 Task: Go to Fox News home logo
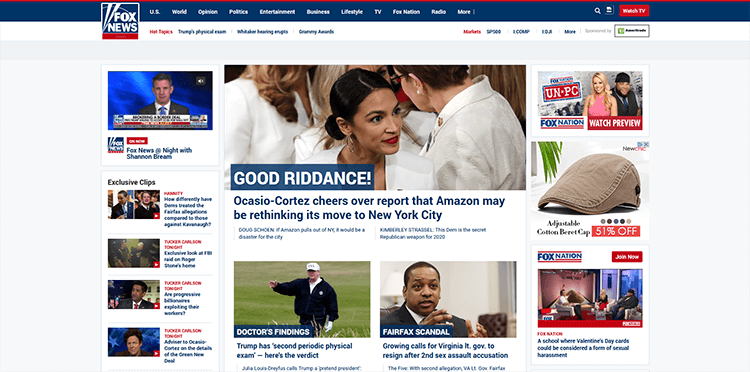[120, 21]
